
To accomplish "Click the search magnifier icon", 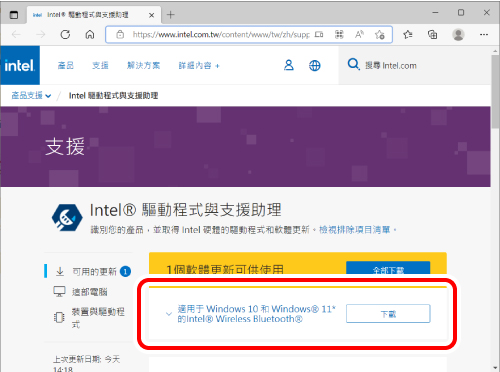I will pyautogui.click(x=353, y=64).
